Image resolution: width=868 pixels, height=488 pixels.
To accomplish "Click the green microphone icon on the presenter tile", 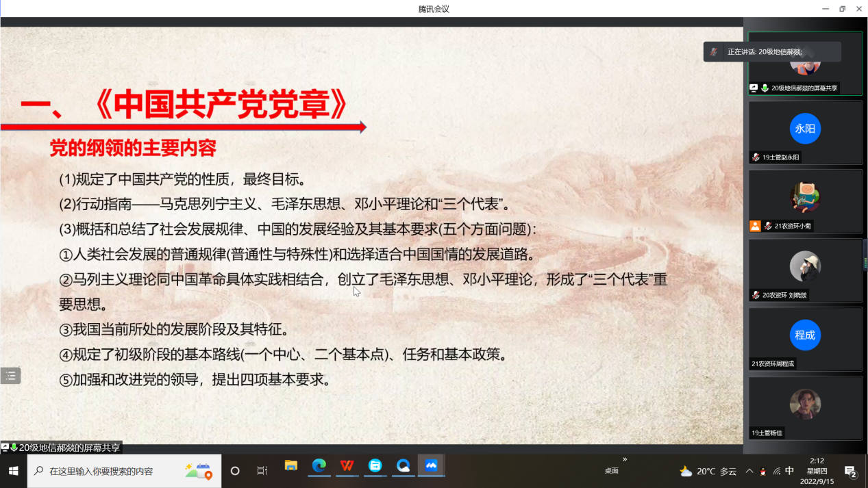I will click(x=765, y=88).
